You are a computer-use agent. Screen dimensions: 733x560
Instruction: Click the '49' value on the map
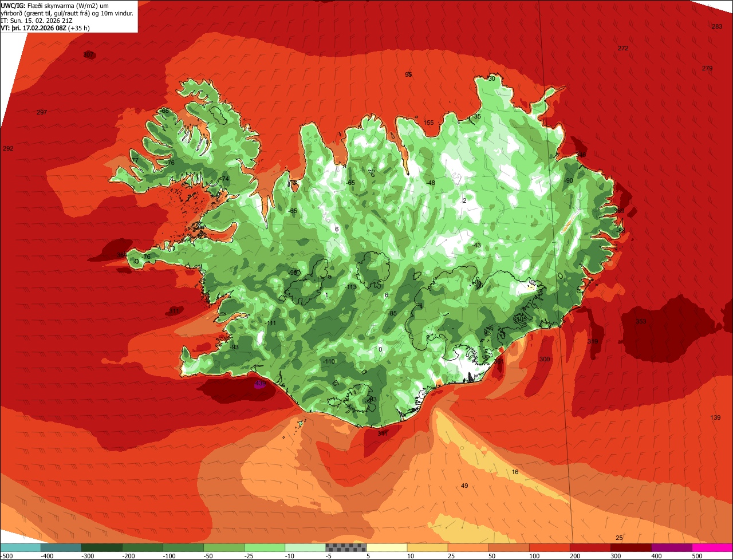click(x=464, y=486)
